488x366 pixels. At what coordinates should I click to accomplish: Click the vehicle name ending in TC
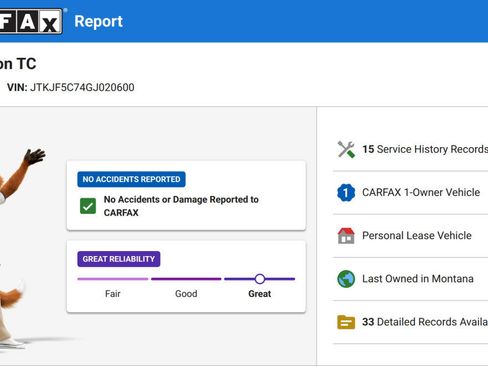pyautogui.click(x=18, y=64)
